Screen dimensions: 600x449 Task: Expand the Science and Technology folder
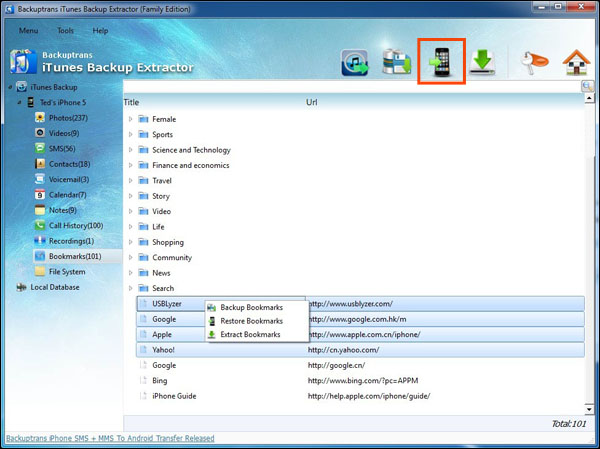[130, 150]
